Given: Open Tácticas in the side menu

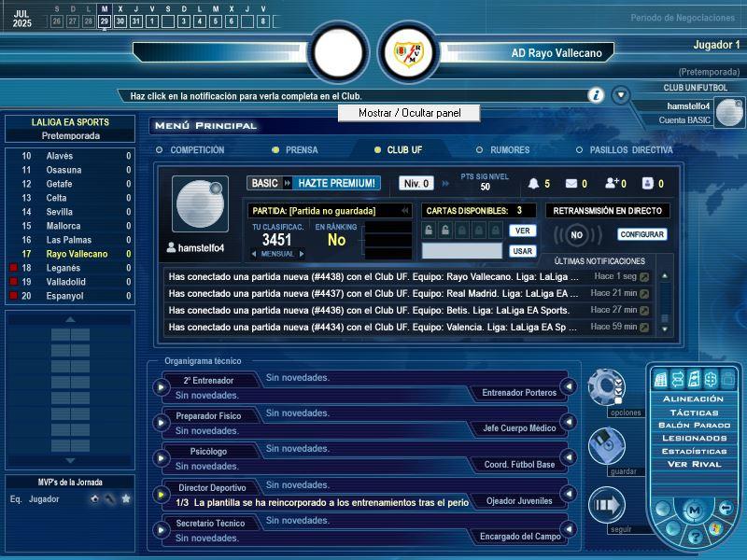Looking at the screenshot, I should point(694,413).
